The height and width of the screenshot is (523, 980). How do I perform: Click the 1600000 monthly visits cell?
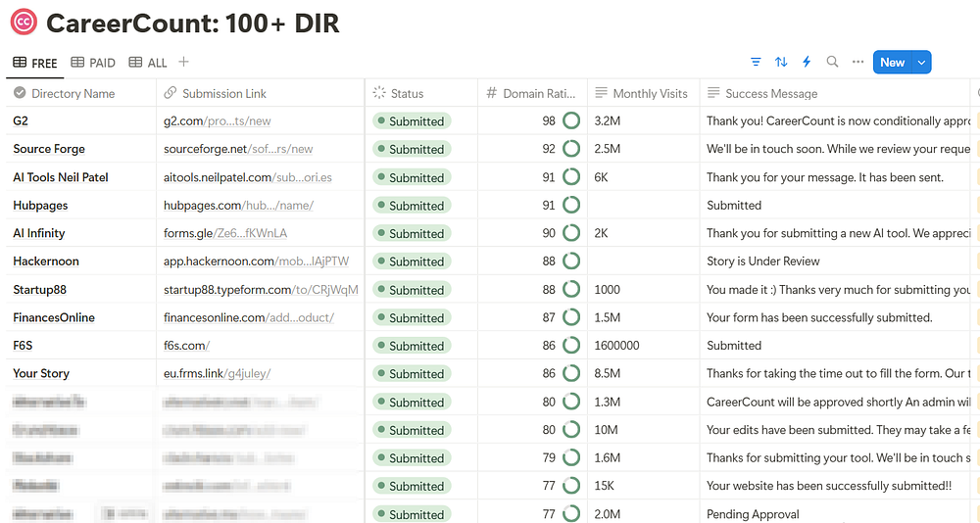[644, 346]
